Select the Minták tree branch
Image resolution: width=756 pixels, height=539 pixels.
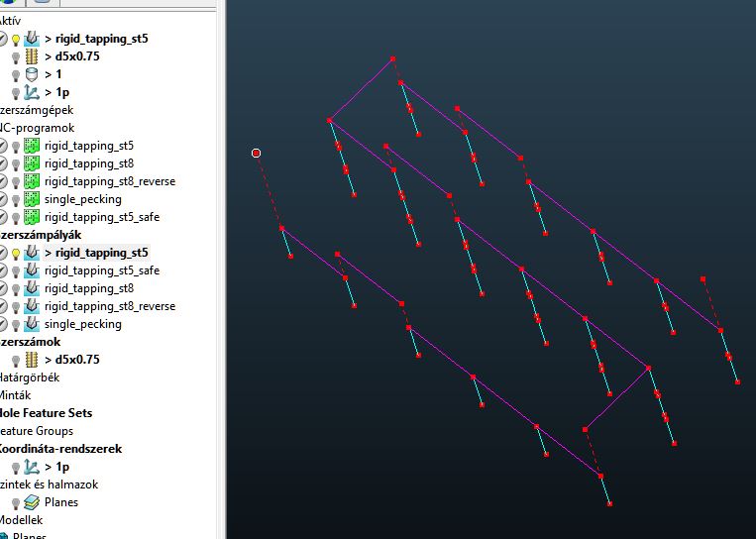[15, 395]
